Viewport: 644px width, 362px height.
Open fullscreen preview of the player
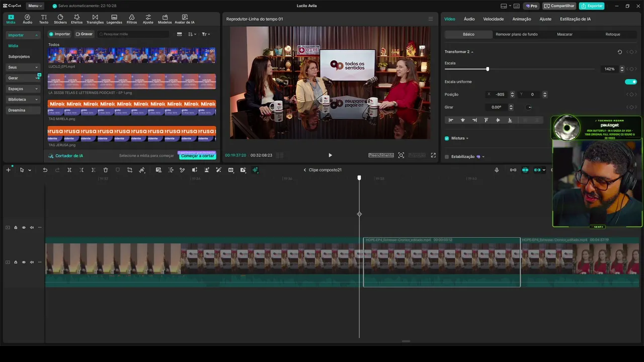[x=433, y=155]
